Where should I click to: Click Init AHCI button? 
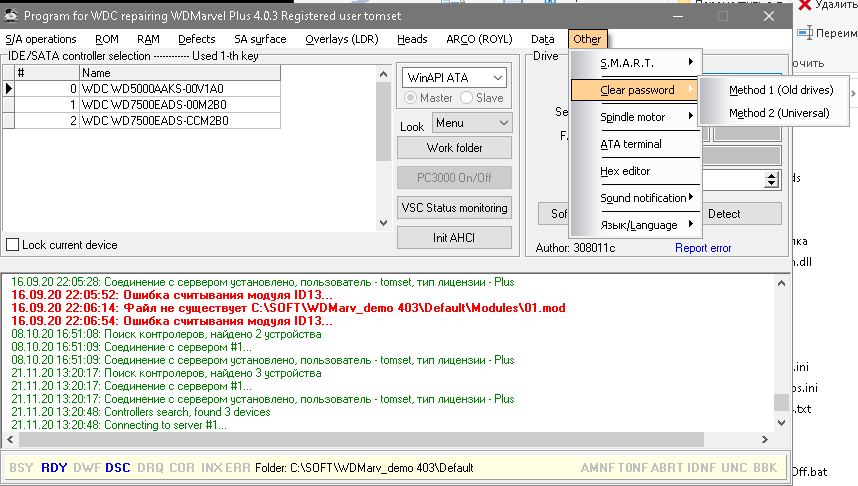pos(454,238)
